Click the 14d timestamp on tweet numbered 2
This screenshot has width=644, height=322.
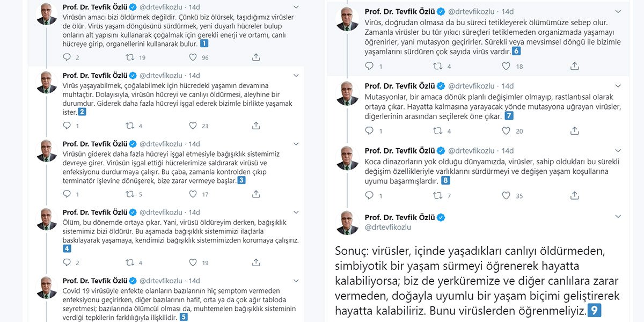pos(194,75)
